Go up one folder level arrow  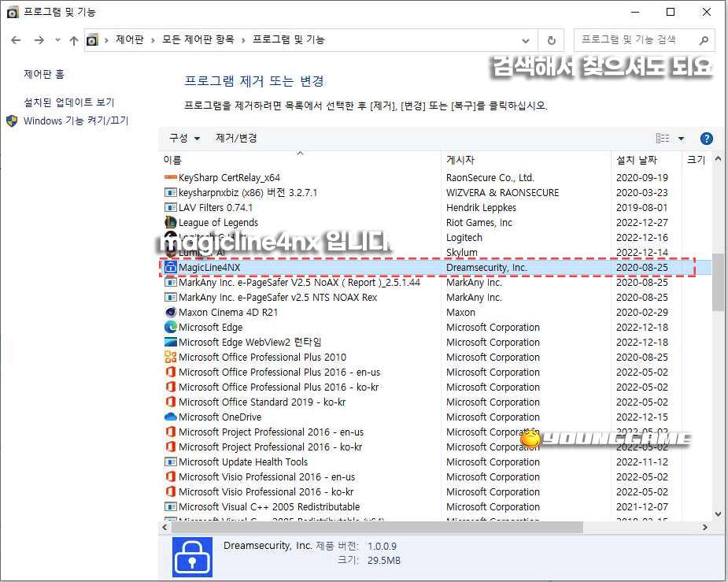(x=74, y=40)
